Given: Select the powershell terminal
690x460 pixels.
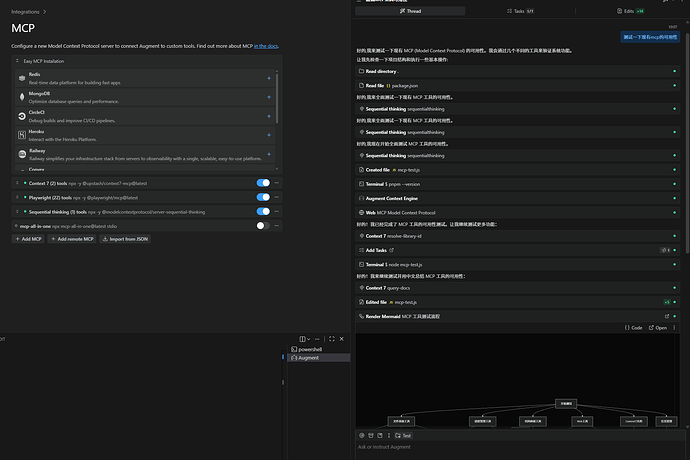Looking at the screenshot, I should click(x=319, y=349).
